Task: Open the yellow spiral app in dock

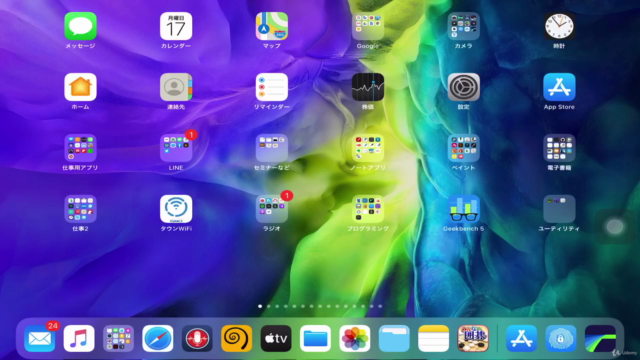Action: [x=236, y=338]
